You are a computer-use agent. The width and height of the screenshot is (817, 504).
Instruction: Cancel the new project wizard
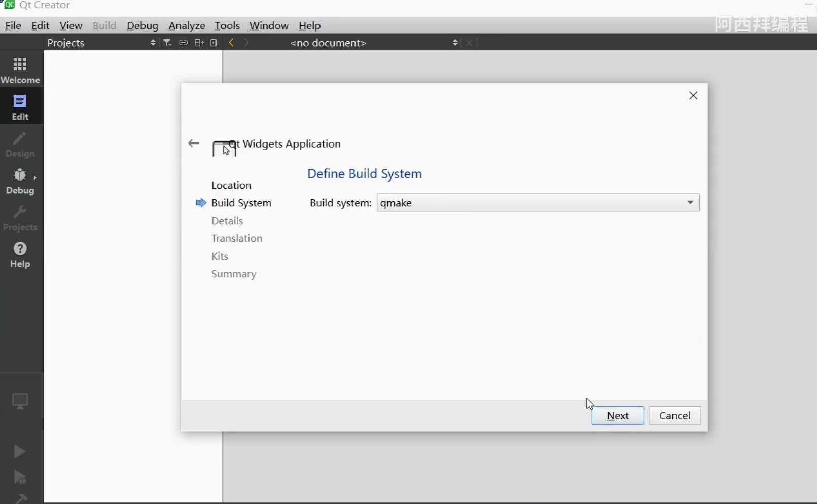674,416
